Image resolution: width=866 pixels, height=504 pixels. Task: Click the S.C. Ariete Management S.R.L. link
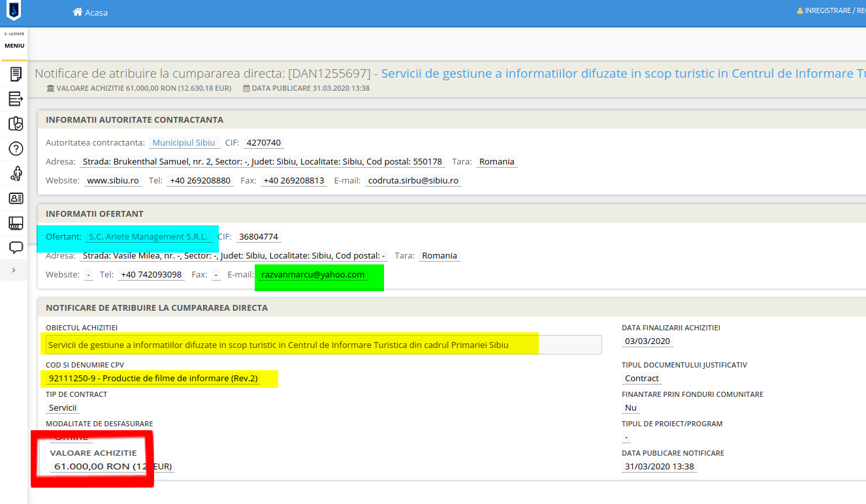148,237
